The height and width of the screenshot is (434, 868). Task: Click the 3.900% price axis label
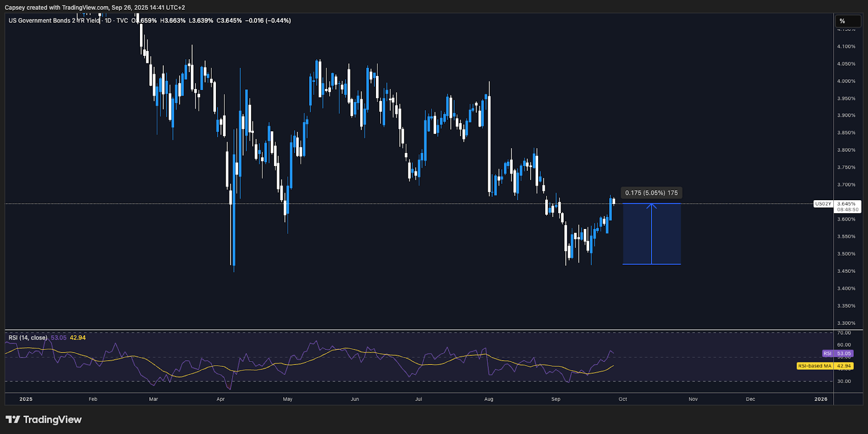click(x=846, y=116)
